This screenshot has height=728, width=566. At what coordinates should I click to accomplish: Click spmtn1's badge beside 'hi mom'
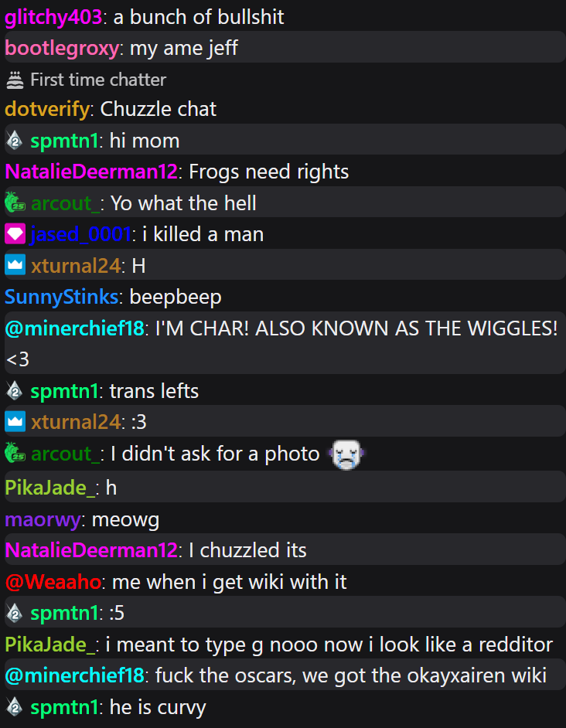point(15,140)
